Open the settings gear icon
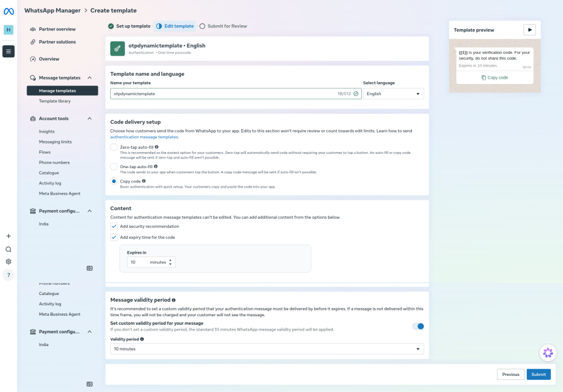Screen dimensions: 563x392 pyautogui.click(x=8, y=262)
